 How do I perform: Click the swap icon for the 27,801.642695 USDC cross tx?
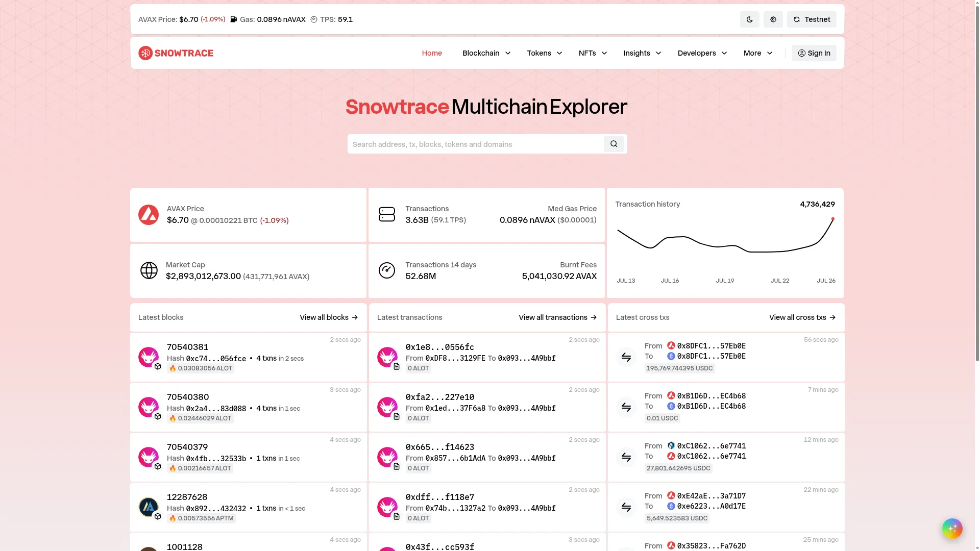point(626,457)
